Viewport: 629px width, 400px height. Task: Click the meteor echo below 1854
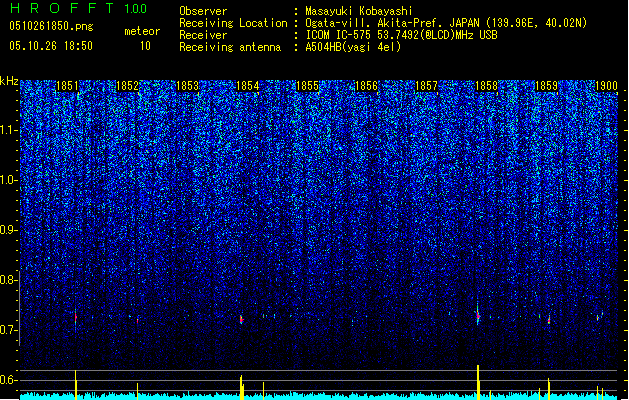pyautogui.click(x=241, y=320)
